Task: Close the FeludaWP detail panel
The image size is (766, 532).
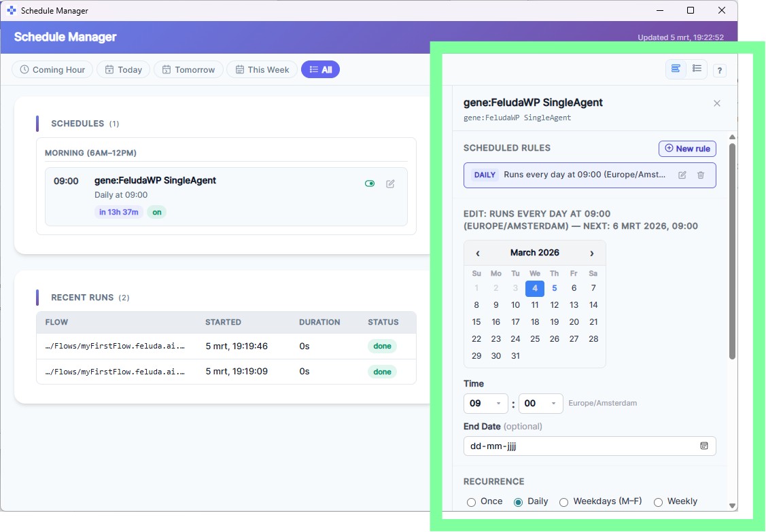Action: 717,103
